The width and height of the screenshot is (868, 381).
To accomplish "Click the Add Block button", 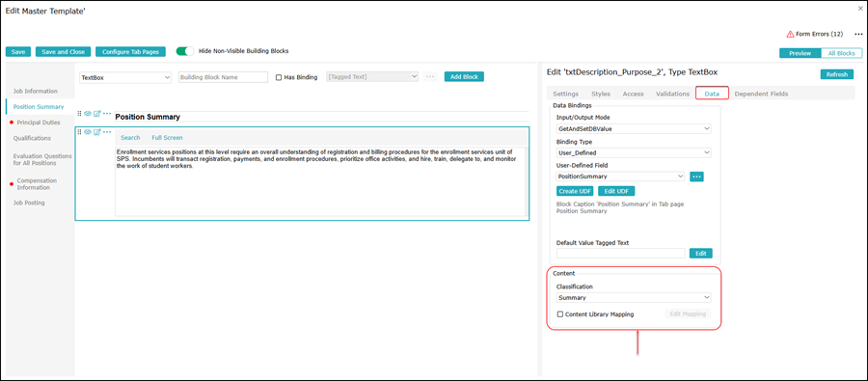I will (x=464, y=77).
